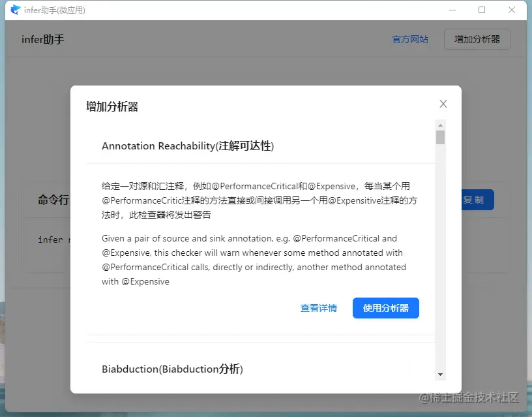The image size is (532, 417).
Task: Click the infer助手 page heading
Action: [x=43, y=39]
